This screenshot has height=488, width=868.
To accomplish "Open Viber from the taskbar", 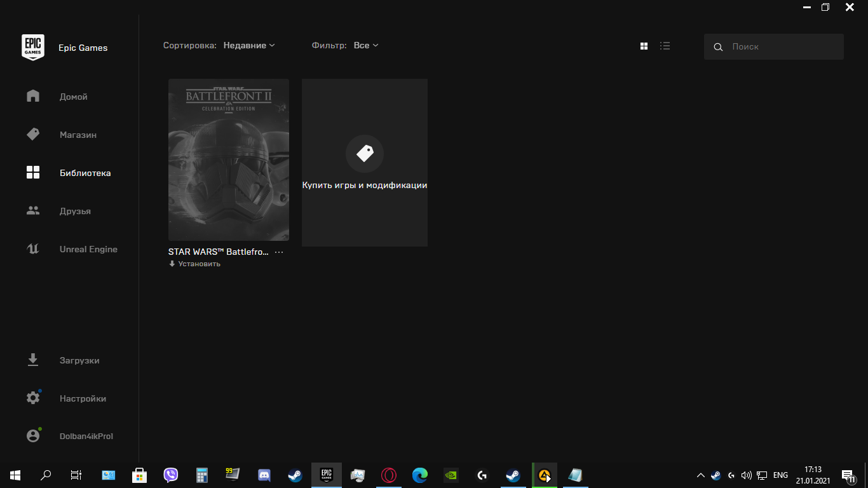I will 170,475.
